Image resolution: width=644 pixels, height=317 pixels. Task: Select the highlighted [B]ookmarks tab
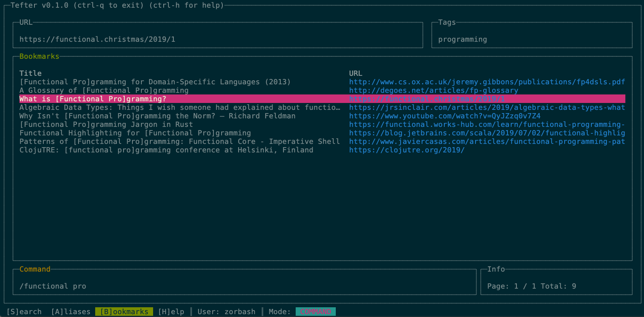tap(124, 312)
